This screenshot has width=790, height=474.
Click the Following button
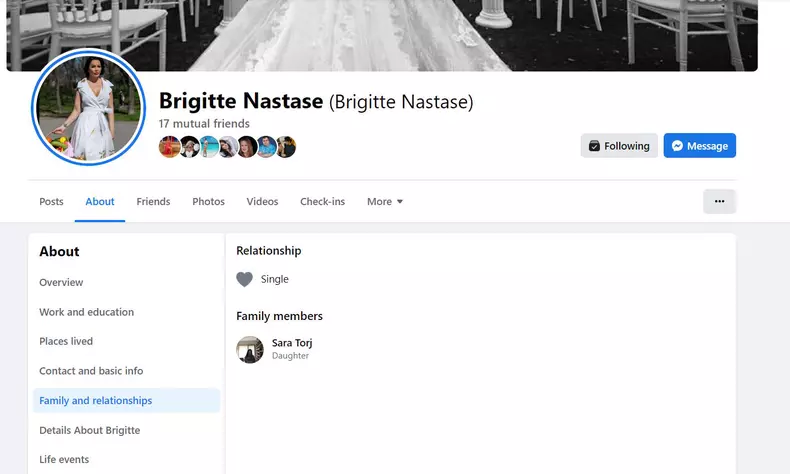point(619,146)
